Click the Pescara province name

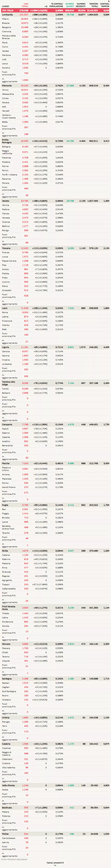[6, 648]
